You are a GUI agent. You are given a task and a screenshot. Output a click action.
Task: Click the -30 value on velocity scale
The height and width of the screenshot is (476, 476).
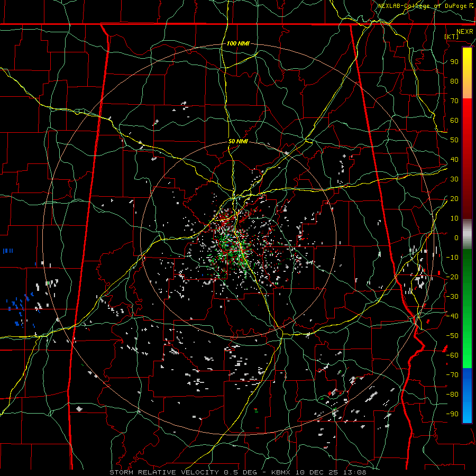click(452, 297)
